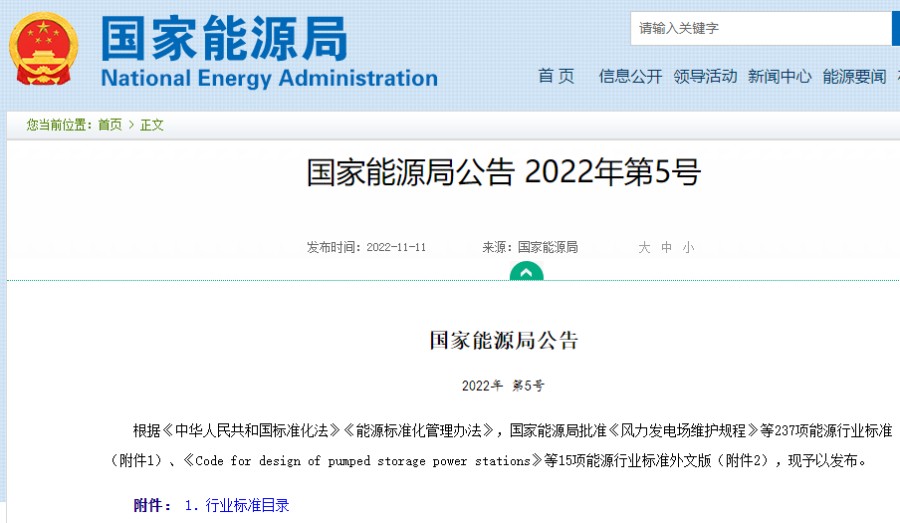Open the 首页 navigation menu item
The image size is (900, 523).
(556, 76)
